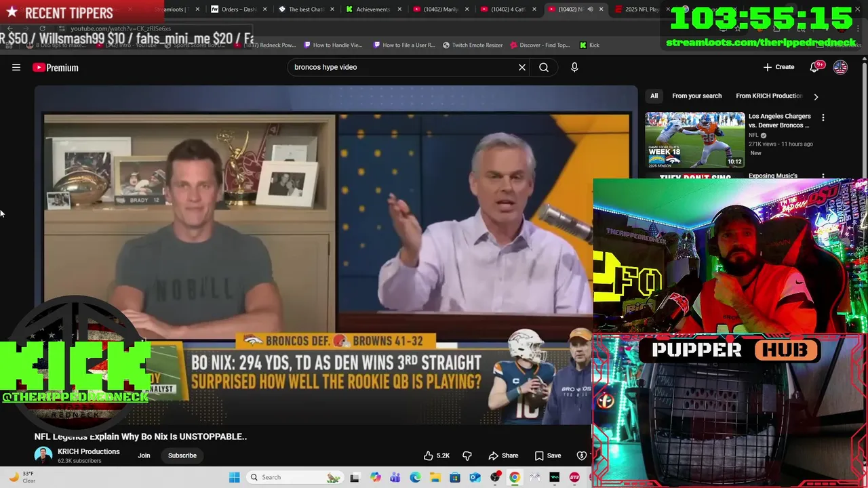
Task: Click the YouTube Premium logo
Action: coord(56,68)
